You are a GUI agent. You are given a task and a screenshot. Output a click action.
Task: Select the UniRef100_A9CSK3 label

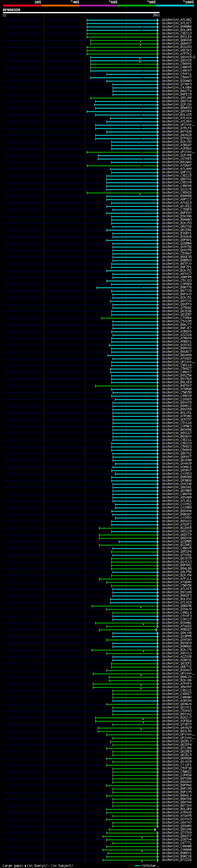(x=176, y=50)
